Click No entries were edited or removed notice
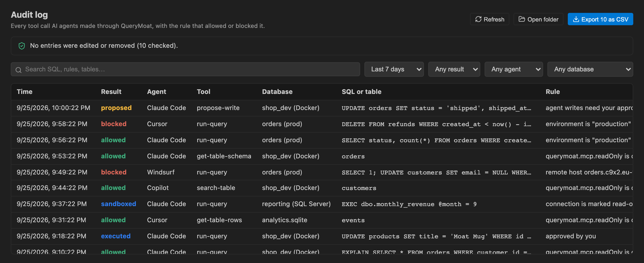Viewport: 644px width, 263px height. pyautogui.click(x=104, y=46)
